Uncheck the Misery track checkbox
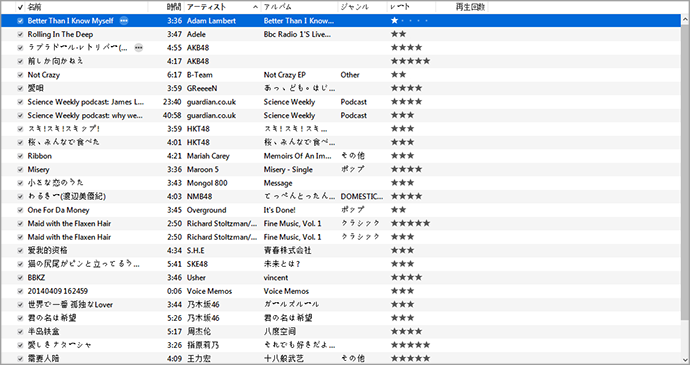Screen dimensions: 690x365 pyautogui.click(x=20, y=170)
